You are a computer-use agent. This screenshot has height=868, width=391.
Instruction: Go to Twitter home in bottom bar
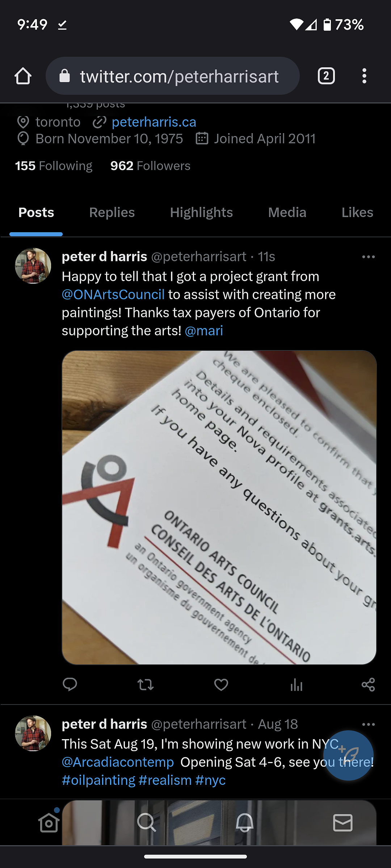click(x=49, y=822)
